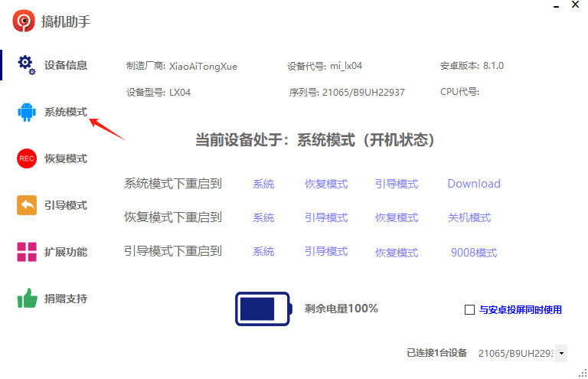Click the green thumbs-up donate icon

pos(27,299)
